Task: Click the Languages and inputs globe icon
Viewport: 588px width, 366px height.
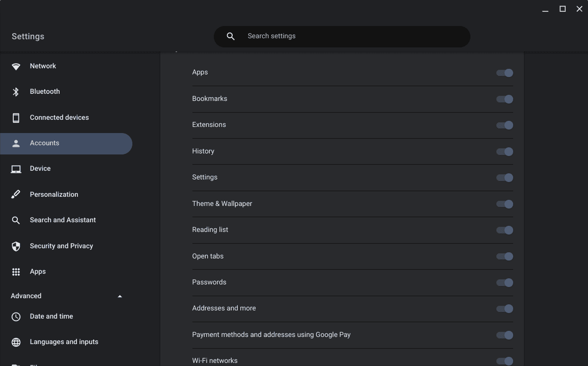Action: point(16,343)
